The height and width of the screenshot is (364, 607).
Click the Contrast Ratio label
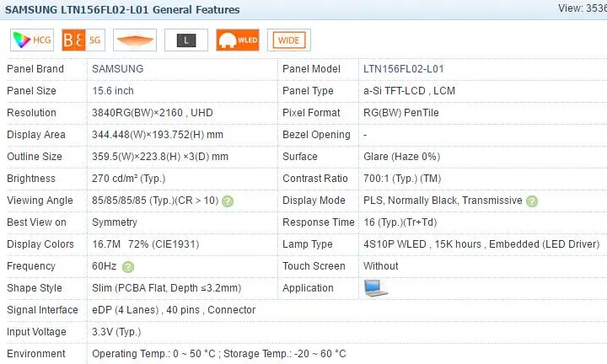315,179
